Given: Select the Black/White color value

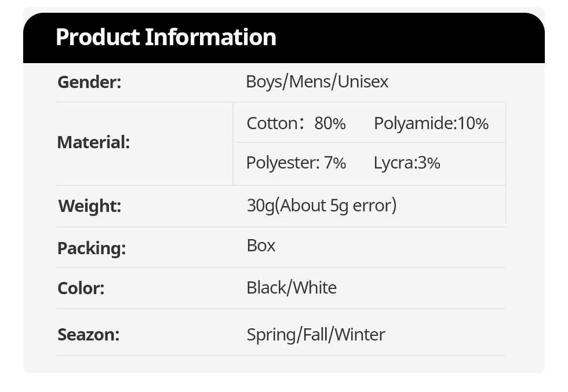Looking at the screenshot, I should click(292, 288).
